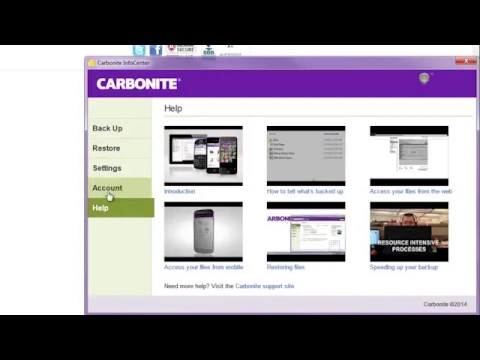Play the Introduction video thumbnail

[203, 156]
